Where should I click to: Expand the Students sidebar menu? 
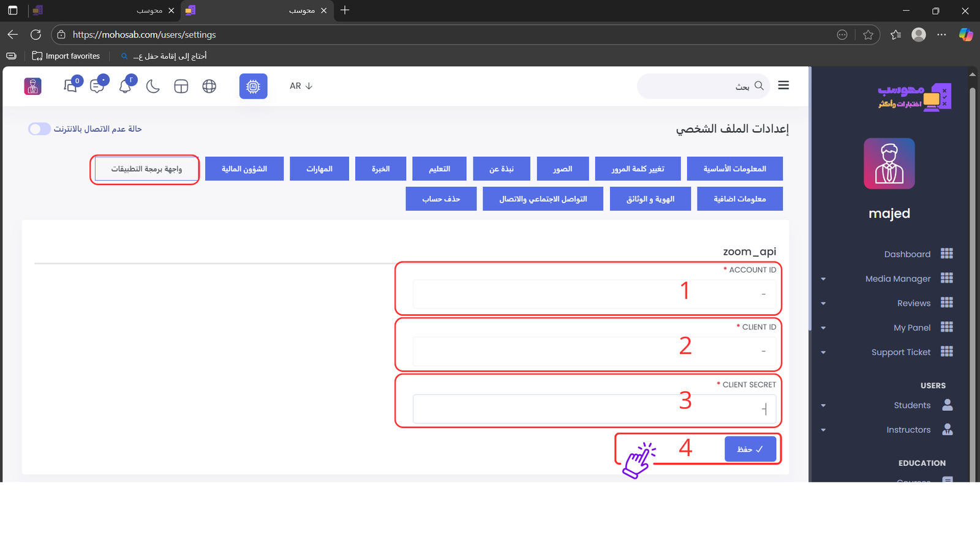pos(912,405)
